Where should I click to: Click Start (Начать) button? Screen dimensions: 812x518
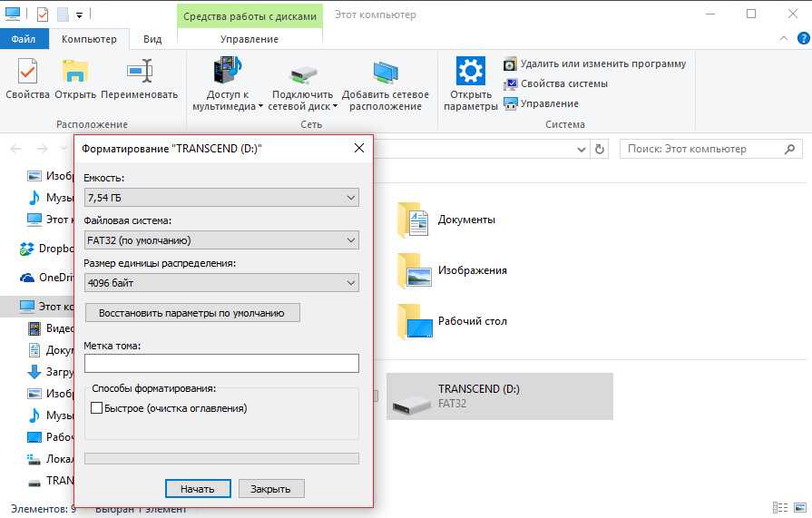tap(198, 488)
